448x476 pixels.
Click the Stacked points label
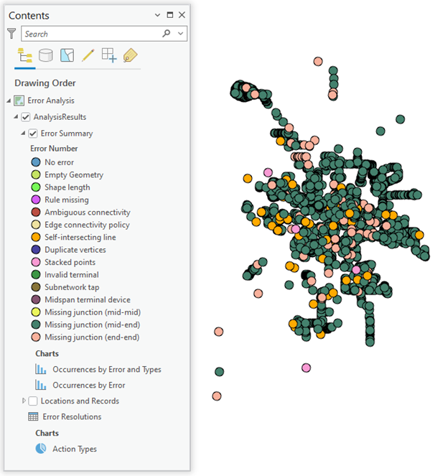coord(70,262)
